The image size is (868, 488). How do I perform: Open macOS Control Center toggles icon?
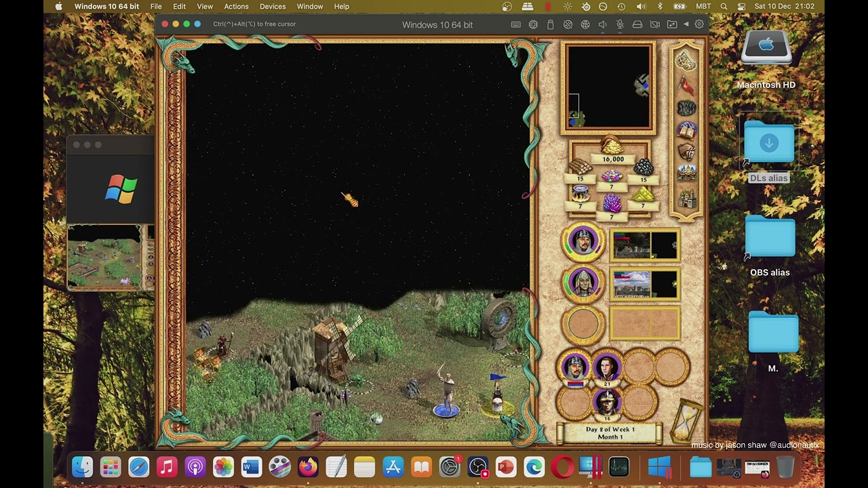(741, 7)
